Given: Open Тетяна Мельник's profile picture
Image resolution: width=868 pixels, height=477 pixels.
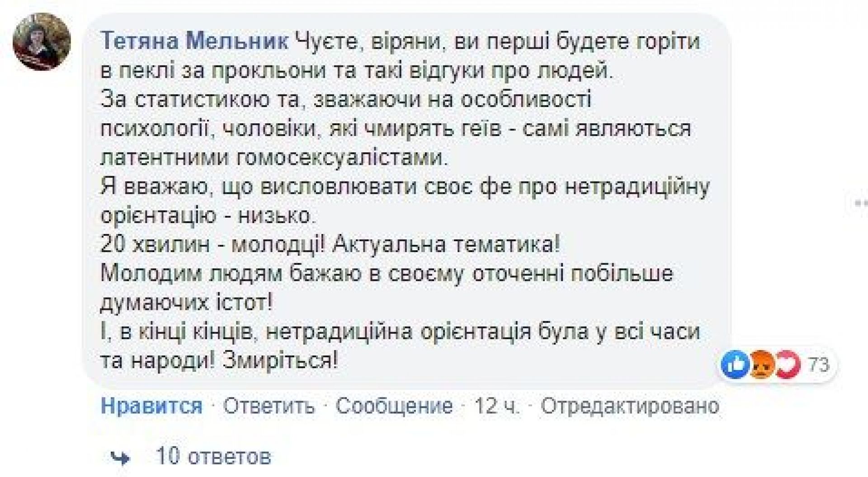Looking at the screenshot, I should coord(42,42).
